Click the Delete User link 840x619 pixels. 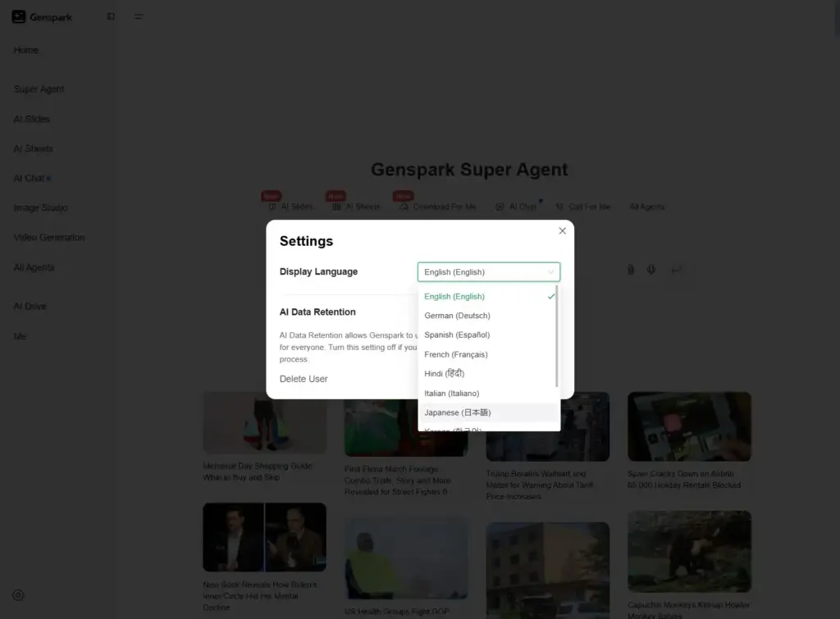pyautogui.click(x=304, y=379)
